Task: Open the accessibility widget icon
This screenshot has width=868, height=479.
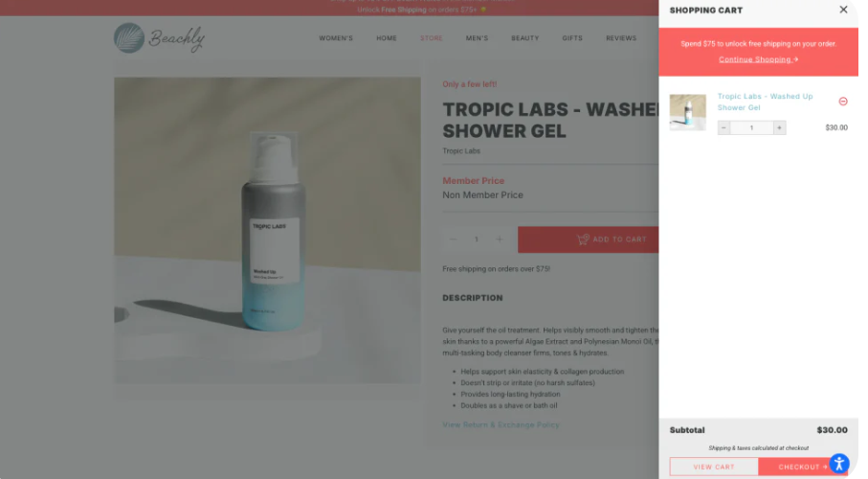Action: coord(839,464)
